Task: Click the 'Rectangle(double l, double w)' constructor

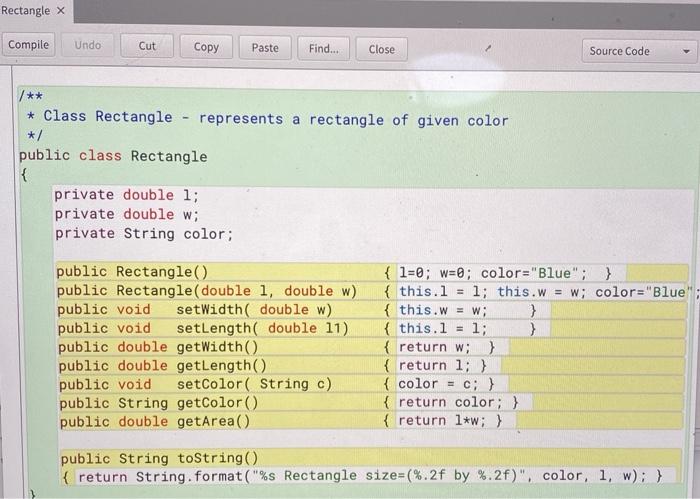Action: coord(207,291)
